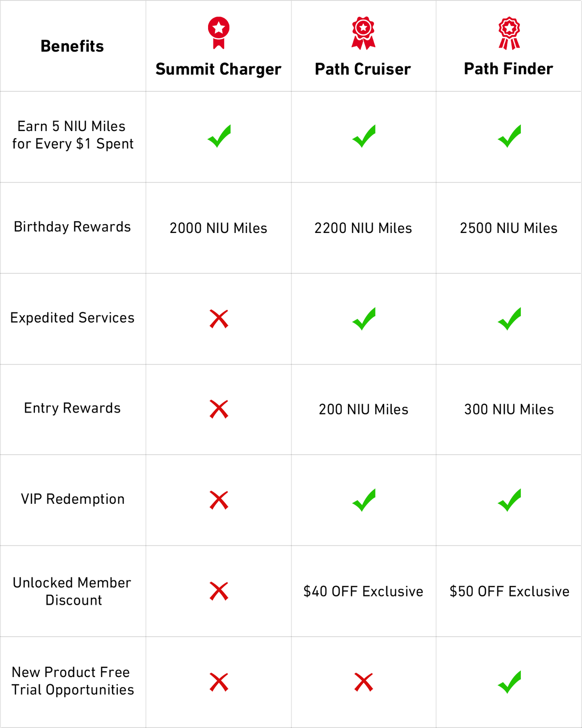Image resolution: width=582 pixels, height=728 pixels.
Task: Click Path Finder's Free Trial green checkmark
Action: coord(509,682)
